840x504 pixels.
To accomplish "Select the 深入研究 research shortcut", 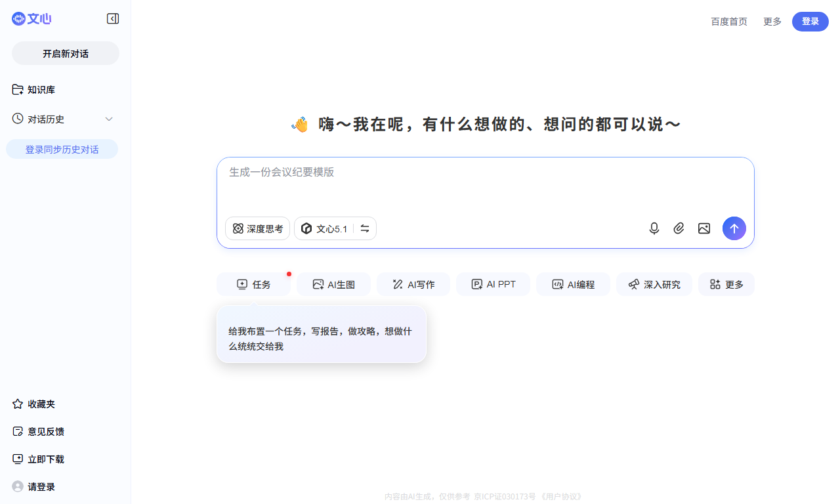I will pyautogui.click(x=654, y=284).
